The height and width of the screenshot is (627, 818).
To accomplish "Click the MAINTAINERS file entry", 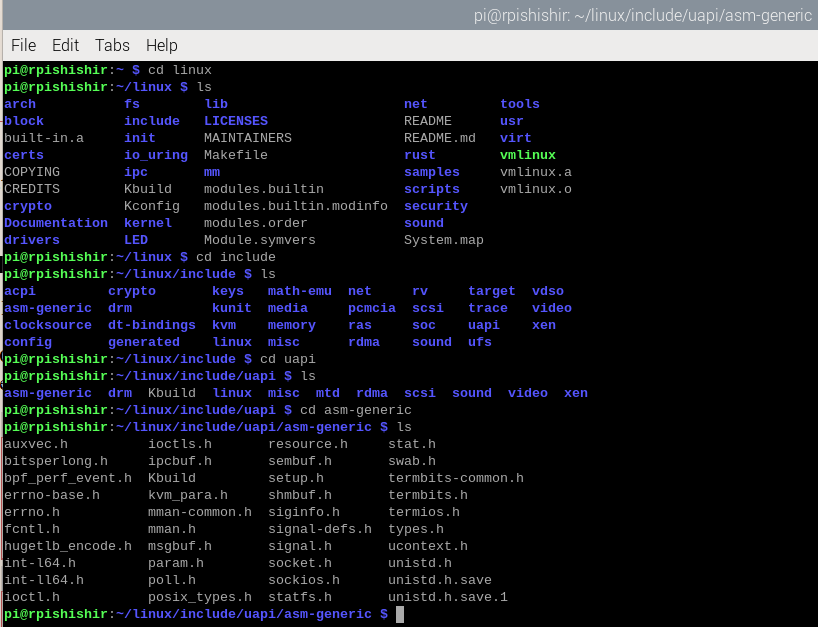I will pyautogui.click(x=248, y=138).
